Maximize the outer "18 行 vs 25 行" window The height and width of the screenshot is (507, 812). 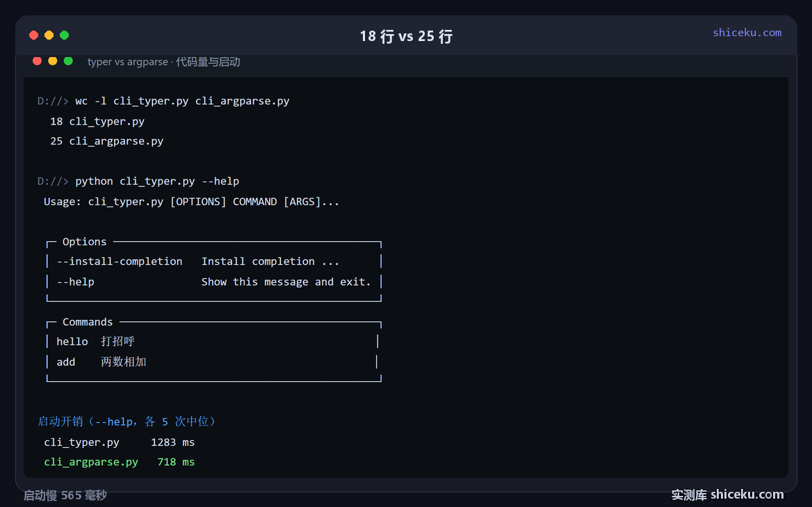click(x=65, y=35)
